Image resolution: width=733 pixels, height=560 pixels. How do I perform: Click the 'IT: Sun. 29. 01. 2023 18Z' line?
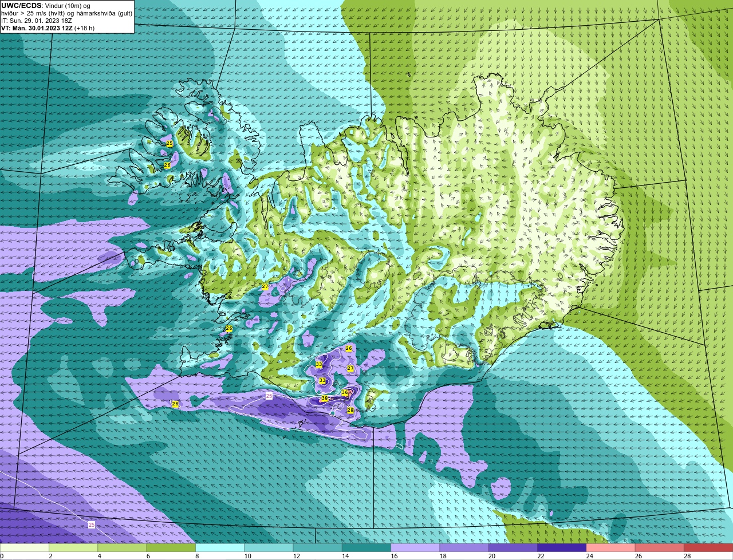pos(37,20)
